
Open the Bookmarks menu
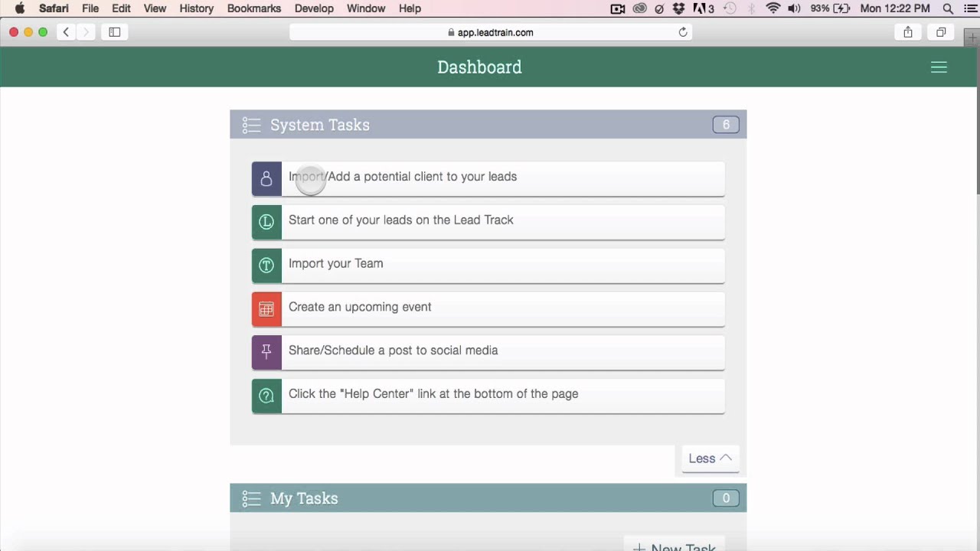[254, 8]
